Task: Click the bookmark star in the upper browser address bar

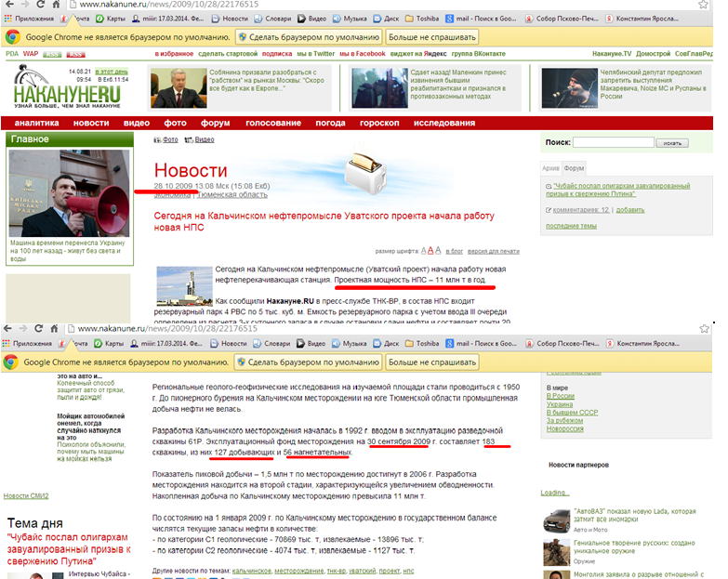Action: point(704,5)
